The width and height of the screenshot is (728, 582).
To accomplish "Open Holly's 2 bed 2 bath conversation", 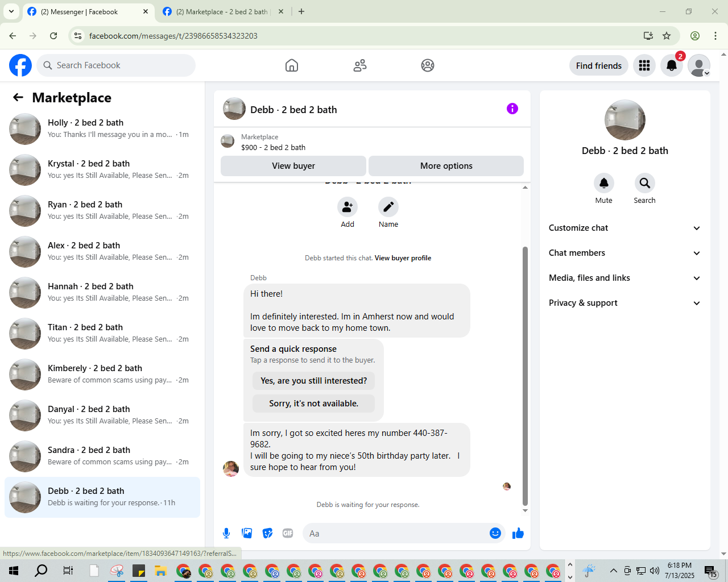I will coord(102,128).
